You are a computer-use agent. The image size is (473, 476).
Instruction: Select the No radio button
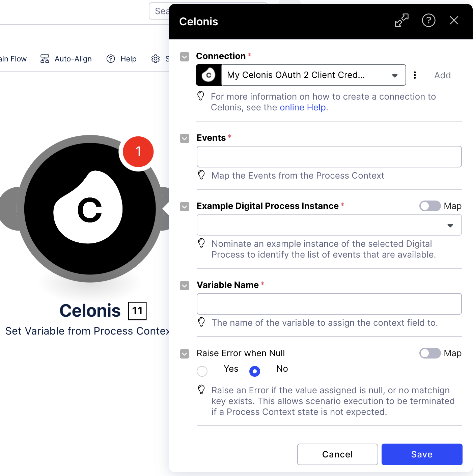coord(255,371)
